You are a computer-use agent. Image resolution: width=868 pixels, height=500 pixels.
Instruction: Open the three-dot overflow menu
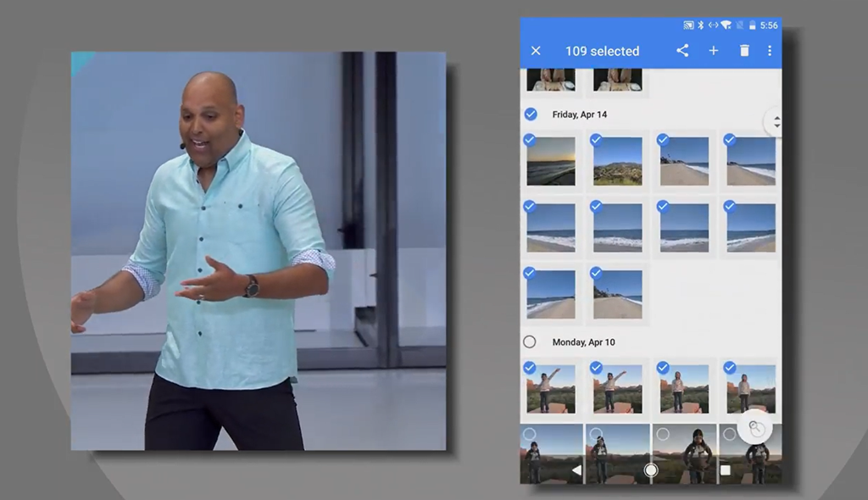coord(770,51)
